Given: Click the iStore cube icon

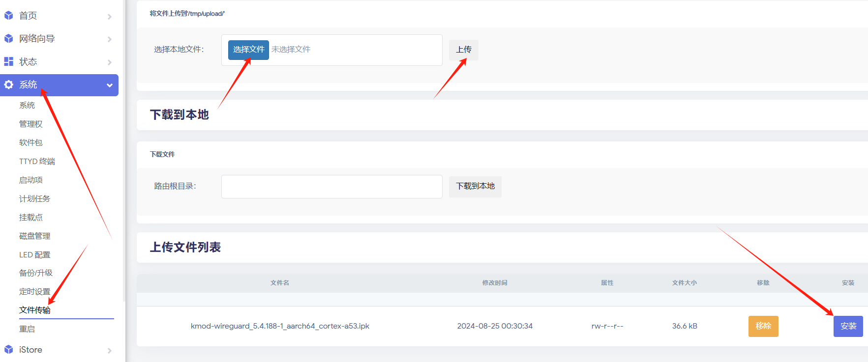Looking at the screenshot, I should [9, 350].
